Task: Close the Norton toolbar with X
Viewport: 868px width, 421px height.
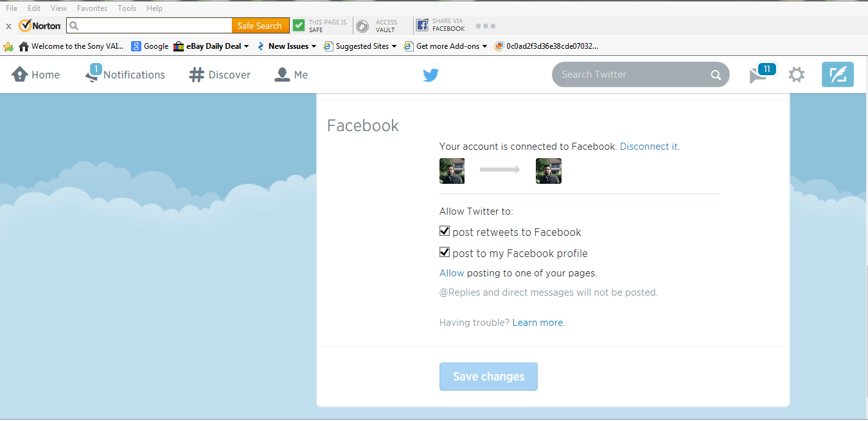Action: tap(8, 26)
